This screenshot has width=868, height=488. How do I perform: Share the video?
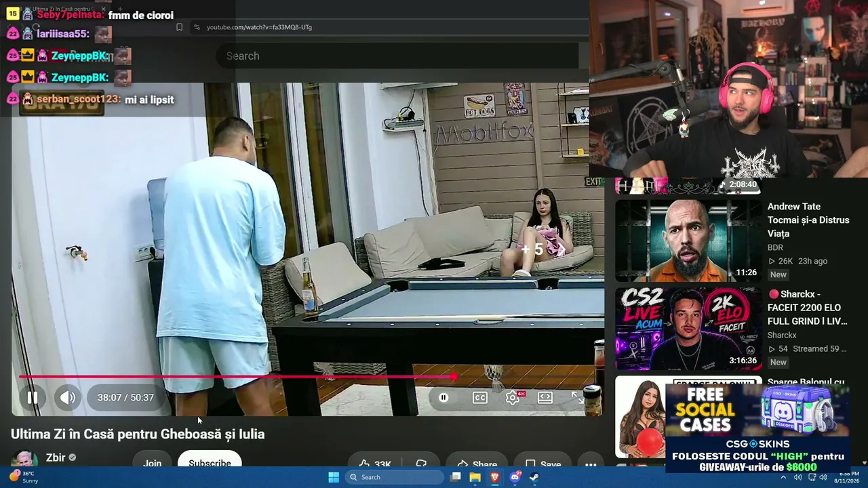(x=476, y=464)
